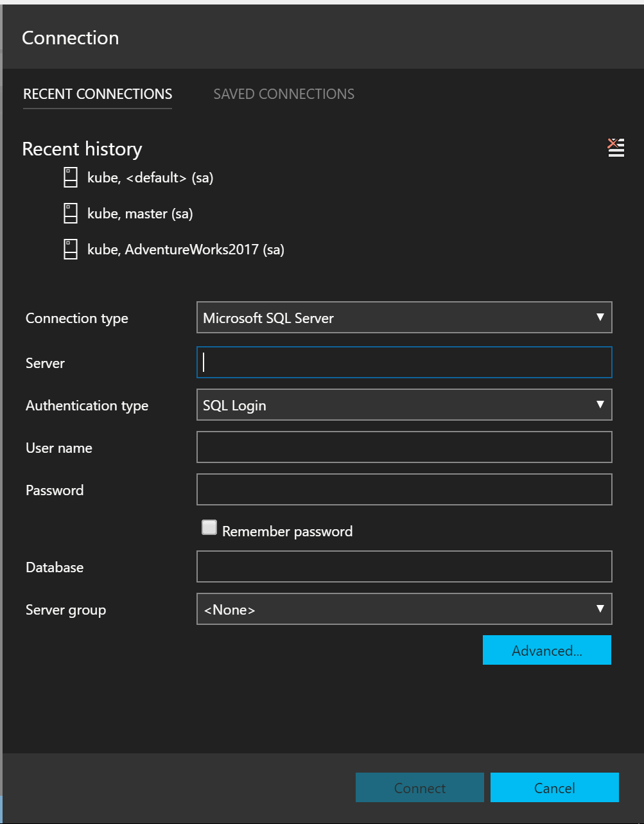Click the clear recent connections list icon

(x=615, y=147)
